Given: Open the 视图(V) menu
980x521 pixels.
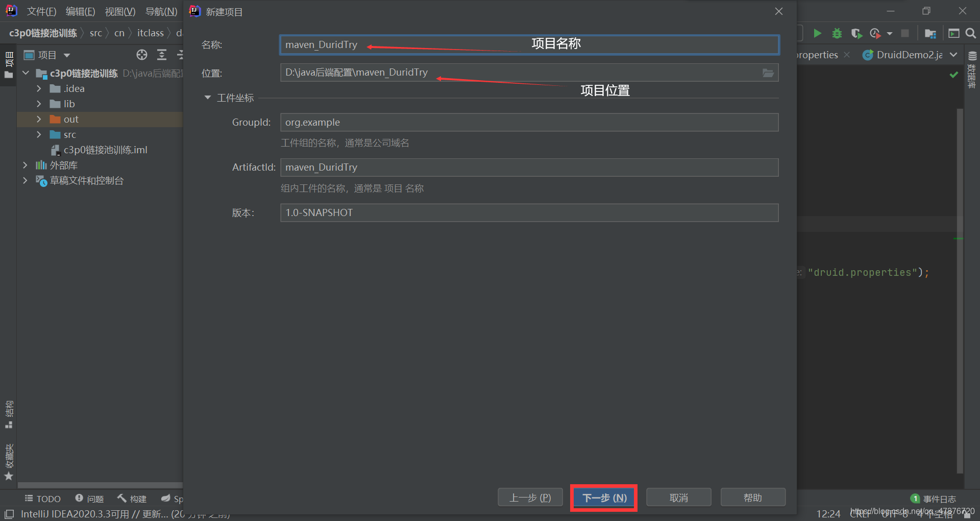Looking at the screenshot, I should click(x=120, y=11).
